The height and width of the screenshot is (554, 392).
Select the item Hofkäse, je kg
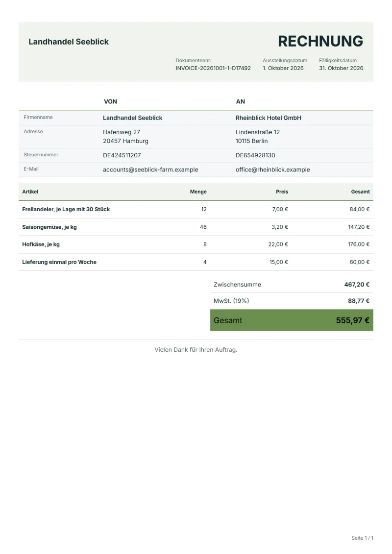[41, 244]
